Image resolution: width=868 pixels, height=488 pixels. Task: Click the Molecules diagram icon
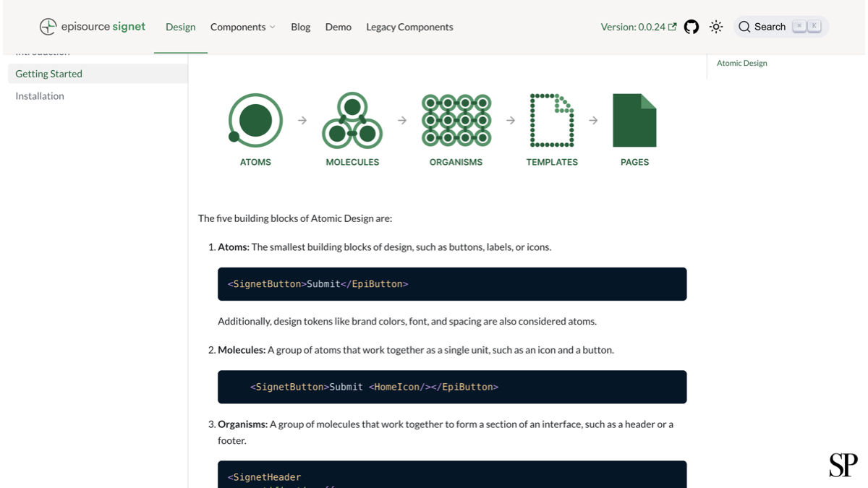click(x=352, y=120)
